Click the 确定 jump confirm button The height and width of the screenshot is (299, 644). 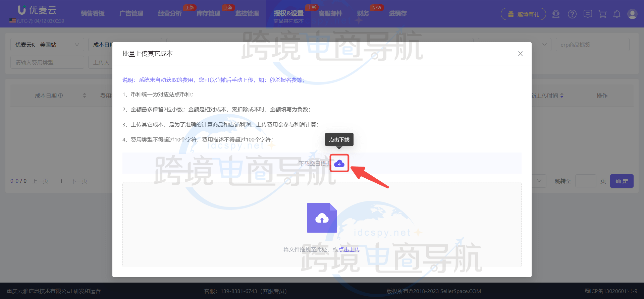pos(622,181)
